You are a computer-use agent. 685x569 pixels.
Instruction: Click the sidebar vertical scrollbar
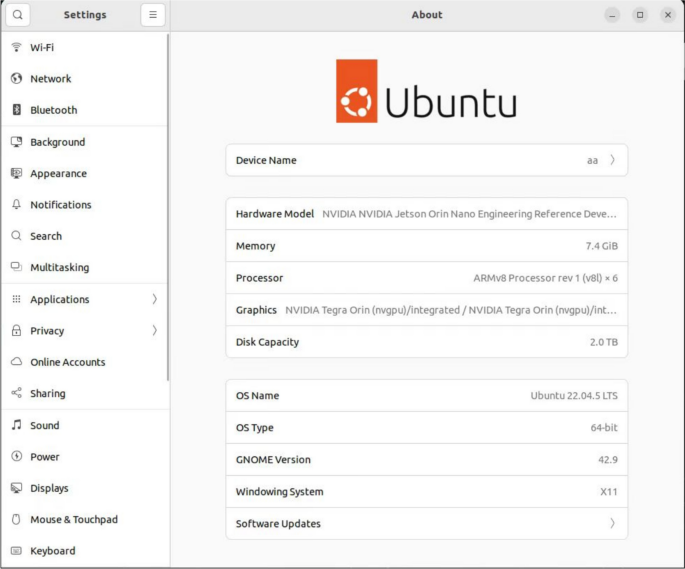(x=167, y=200)
